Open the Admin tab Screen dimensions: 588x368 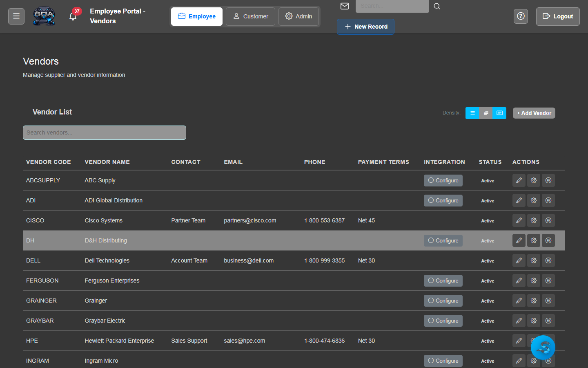click(x=298, y=16)
